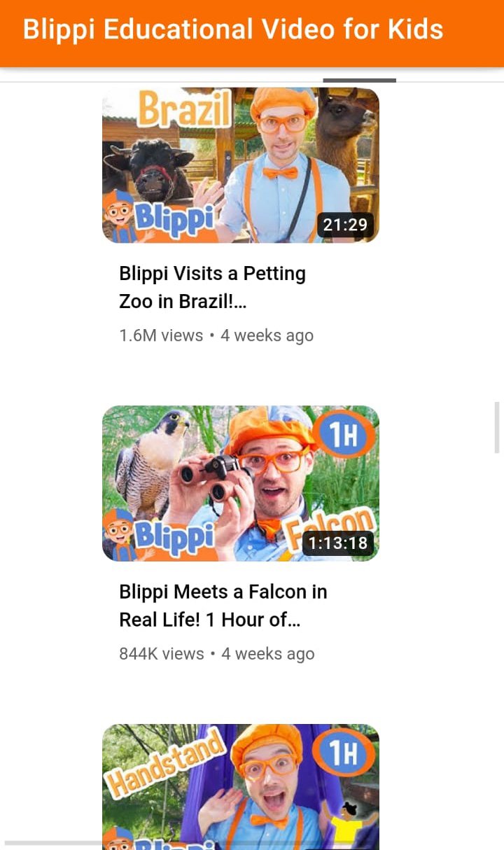Click the gray tab indicator below the header
Image resolution: width=504 pixels, height=850 pixels.
(x=360, y=81)
